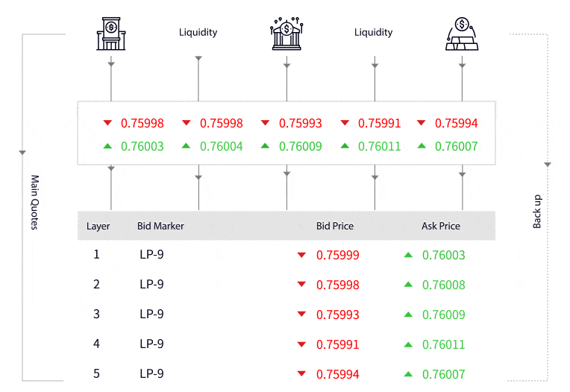
Task: Click the vertical Main Quotes label
Action: pyautogui.click(x=34, y=203)
